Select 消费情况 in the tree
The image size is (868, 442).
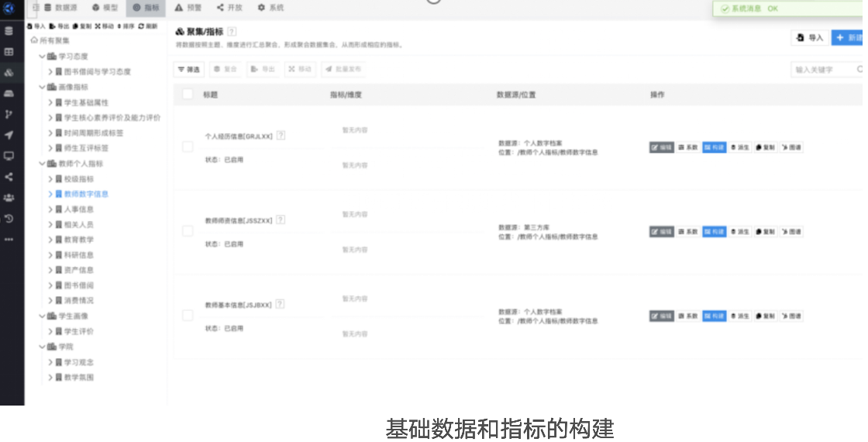point(78,300)
